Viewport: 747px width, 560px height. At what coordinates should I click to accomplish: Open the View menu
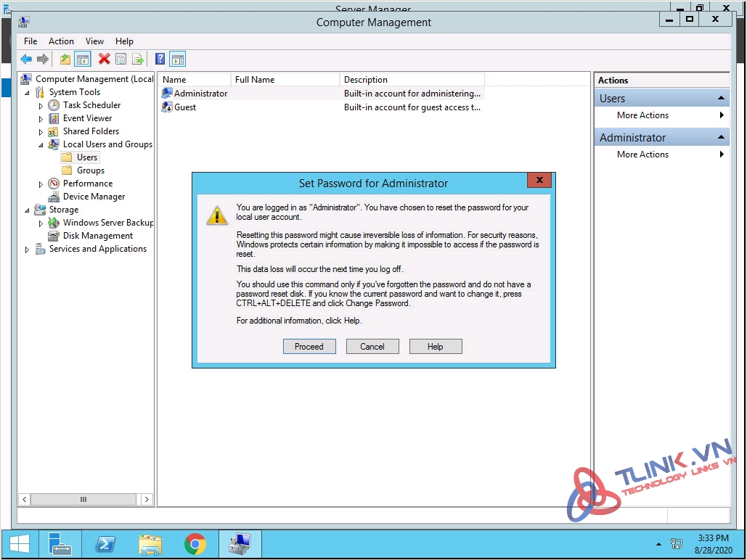point(94,41)
